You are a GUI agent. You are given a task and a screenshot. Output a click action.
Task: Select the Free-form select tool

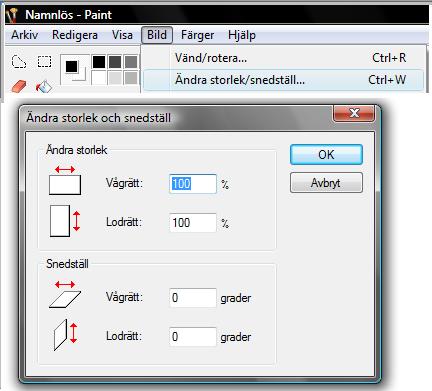coord(19,62)
